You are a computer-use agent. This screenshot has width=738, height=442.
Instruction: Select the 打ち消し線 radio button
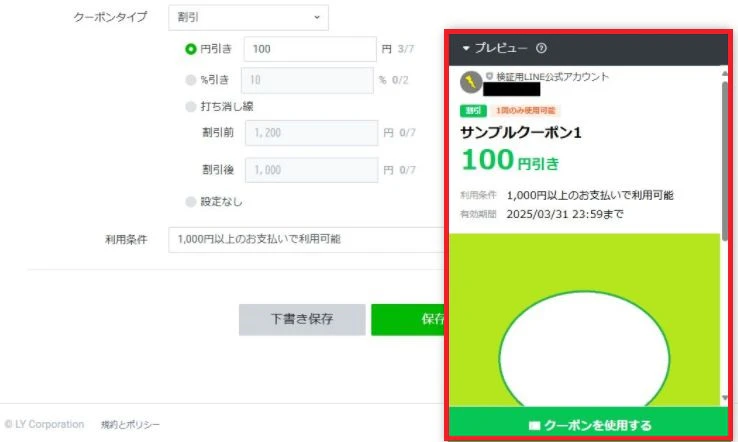tap(191, 107)
